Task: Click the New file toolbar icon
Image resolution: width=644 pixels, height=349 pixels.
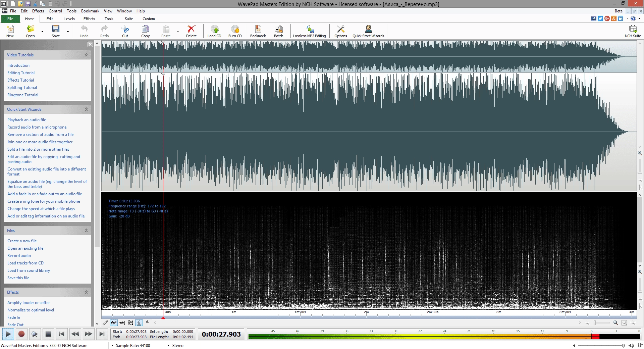Action: [x=10, y=31]
